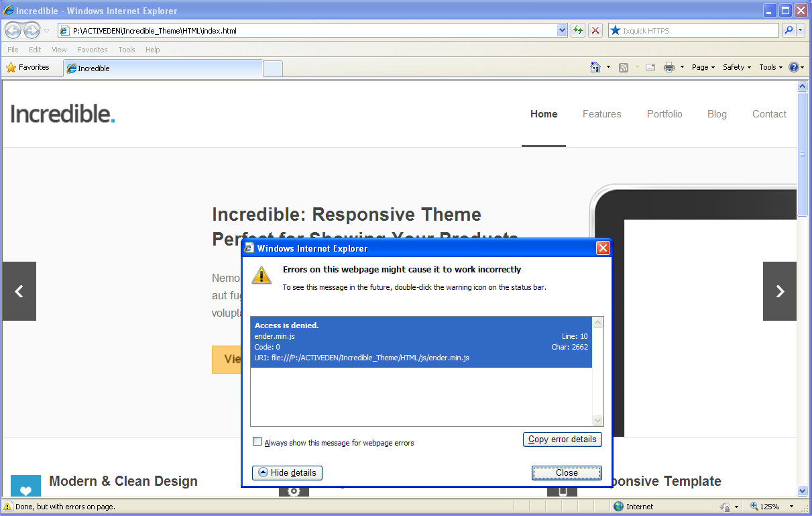Close the error dialog with Close button
Image resolution: width=812 pixels, height=516 pixels.
567,473
